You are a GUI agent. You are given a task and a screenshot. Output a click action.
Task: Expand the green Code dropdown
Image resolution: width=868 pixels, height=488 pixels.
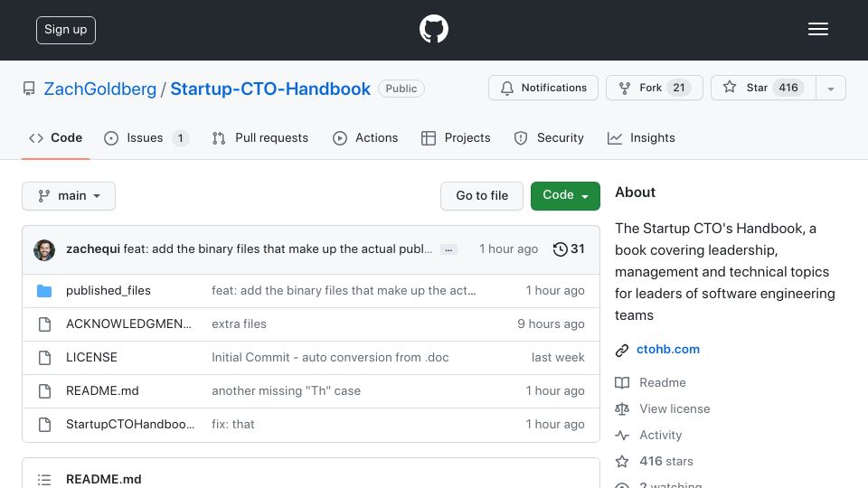click(x=565, y=196)
